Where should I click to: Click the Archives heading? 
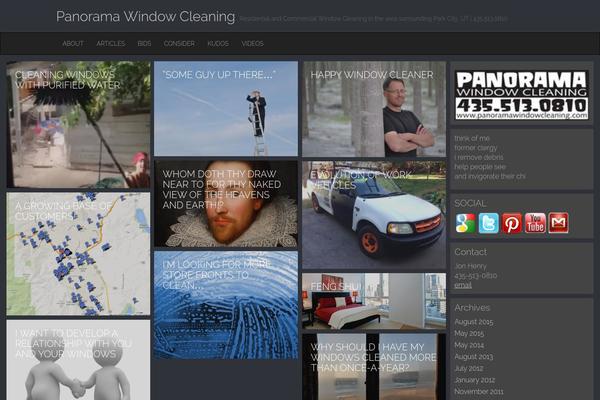click(472, 308)
